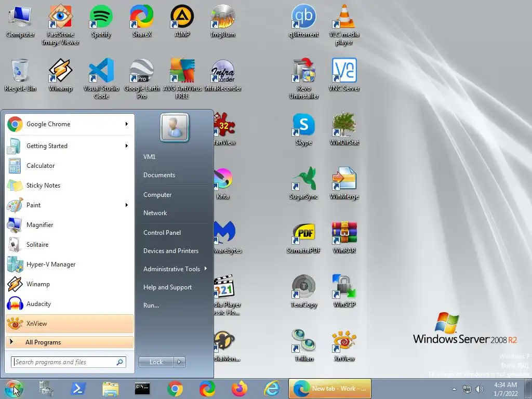532x399 pixels.
Task: Expand Administrative Tools submenu arrow
Action: (x=206, y=269)
